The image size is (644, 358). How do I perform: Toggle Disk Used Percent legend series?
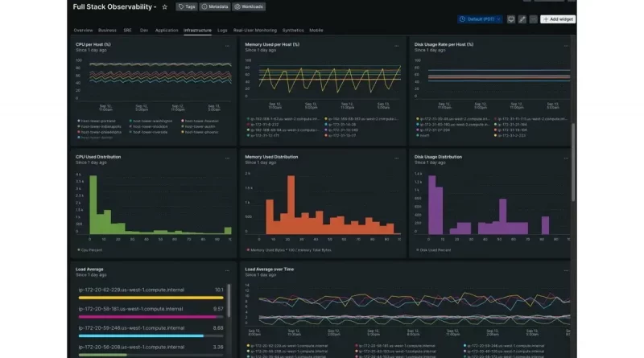434,250
